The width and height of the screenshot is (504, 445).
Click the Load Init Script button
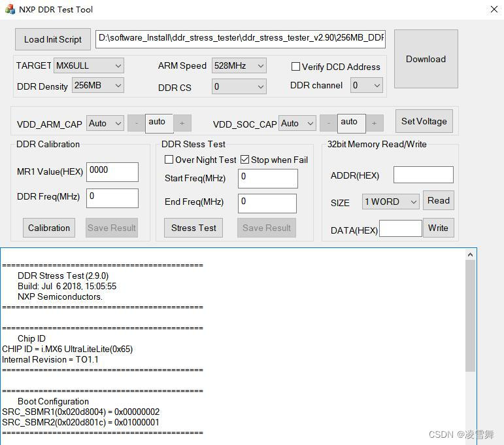[53, 39]
